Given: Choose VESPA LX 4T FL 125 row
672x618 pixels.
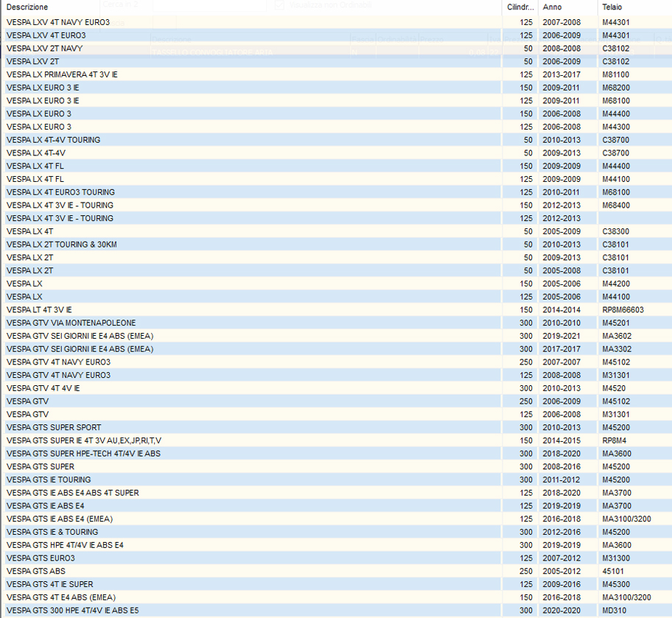Looking at the screenshot, I should [x=336, y=179].
